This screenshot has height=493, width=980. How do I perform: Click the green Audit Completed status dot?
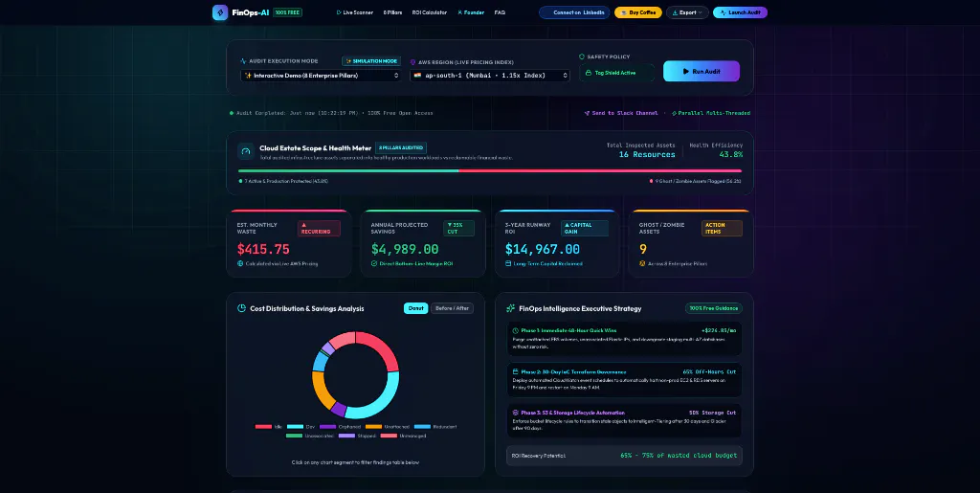tap(232, 113)
